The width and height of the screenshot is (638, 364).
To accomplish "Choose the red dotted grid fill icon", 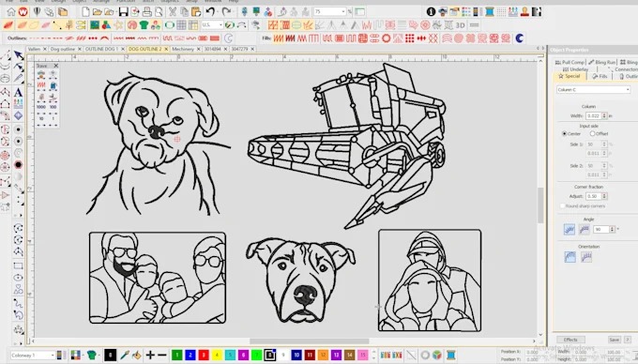I will point(410,38).
